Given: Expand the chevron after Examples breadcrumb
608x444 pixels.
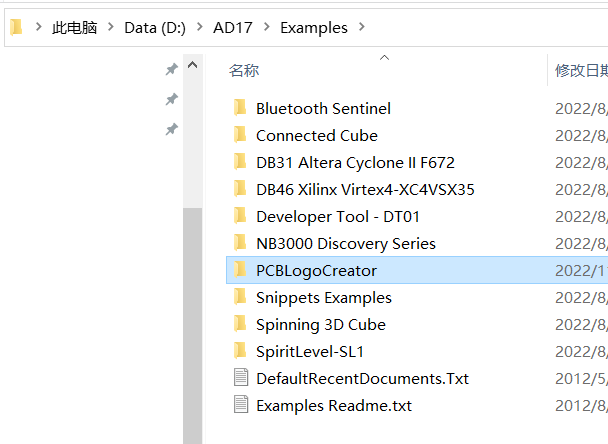Looking at the screenshot, I should pyautogui.click(x=361, y=27).
